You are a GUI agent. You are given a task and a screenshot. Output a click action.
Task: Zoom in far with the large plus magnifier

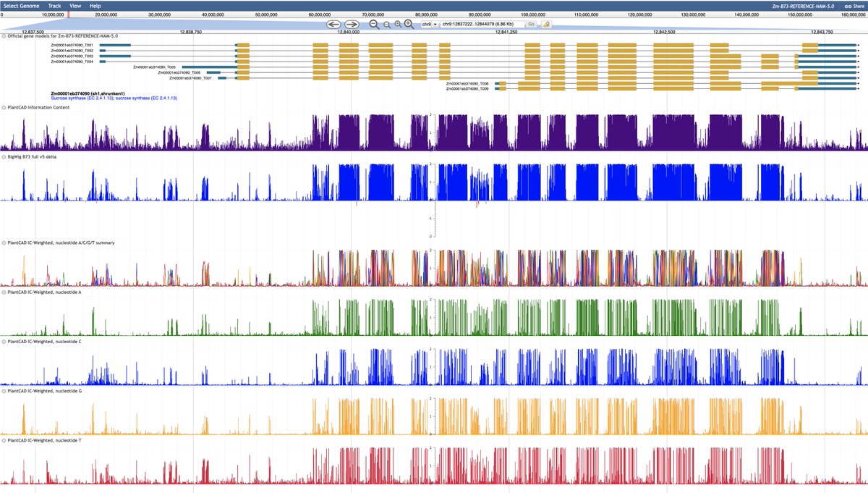[x=409, y=24]
